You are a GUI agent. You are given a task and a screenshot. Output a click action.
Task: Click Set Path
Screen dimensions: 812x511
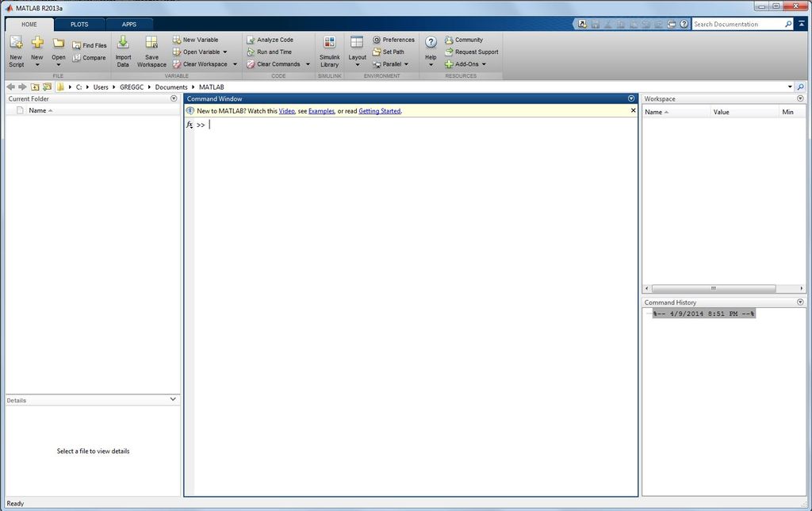[x=389, y=52]
